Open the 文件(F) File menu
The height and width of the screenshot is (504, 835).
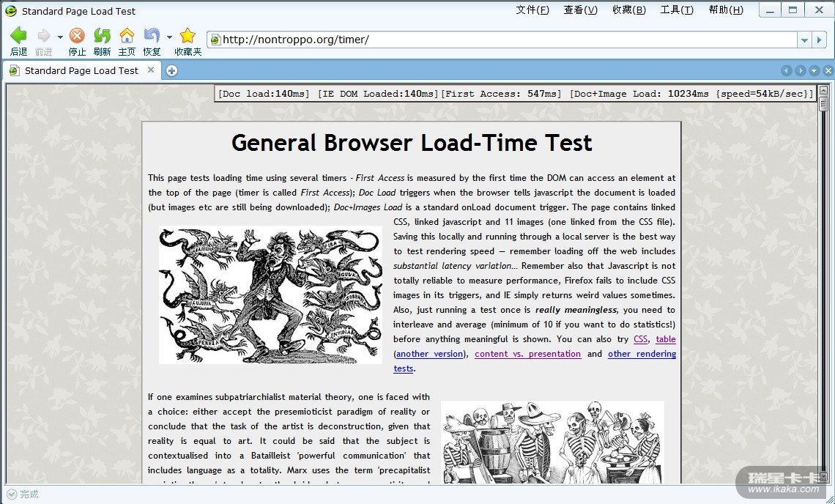point(532,10)
